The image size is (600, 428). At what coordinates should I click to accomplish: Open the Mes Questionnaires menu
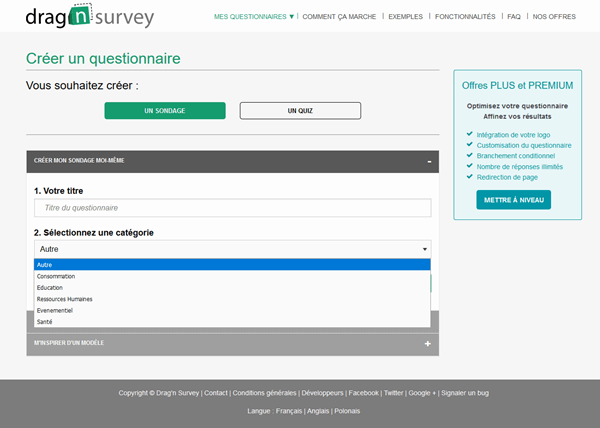[x=254, y=16]
